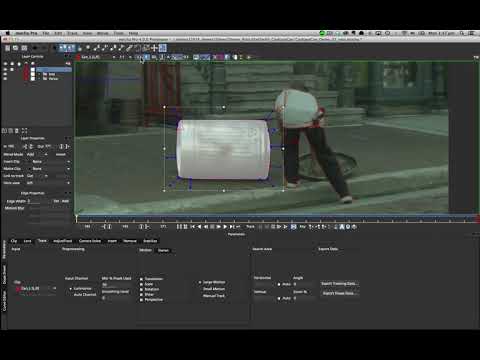480x360 pixels.
Task: Open the Blend Mode dropdown
Action: [x=37, y=155]
